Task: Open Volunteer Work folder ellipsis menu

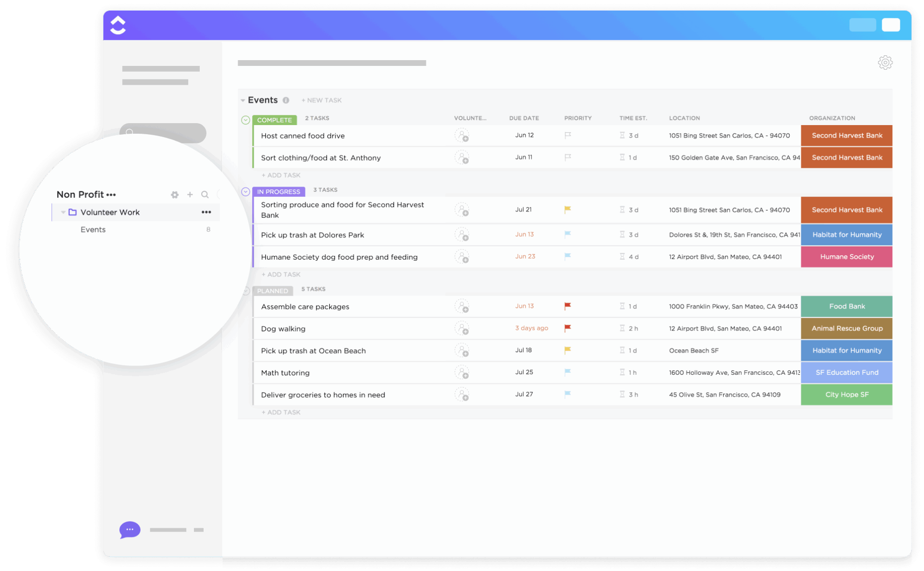Action: [x=206, y=212]
